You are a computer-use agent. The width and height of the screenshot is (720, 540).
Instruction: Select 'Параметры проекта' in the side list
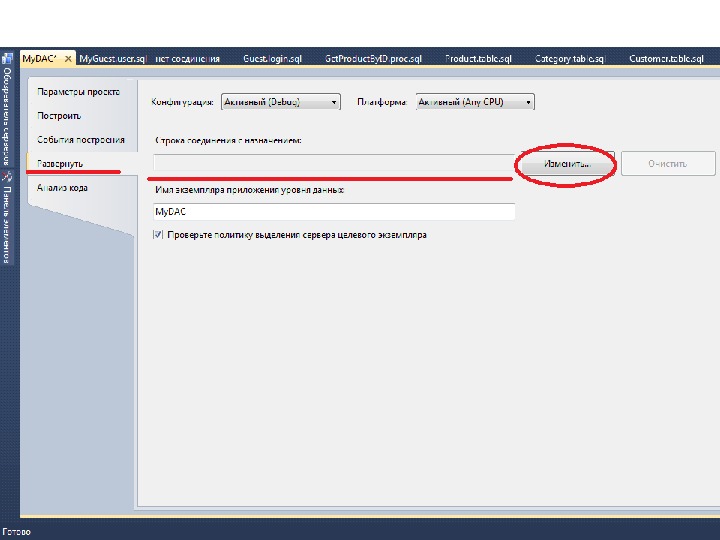pos(79,92)
